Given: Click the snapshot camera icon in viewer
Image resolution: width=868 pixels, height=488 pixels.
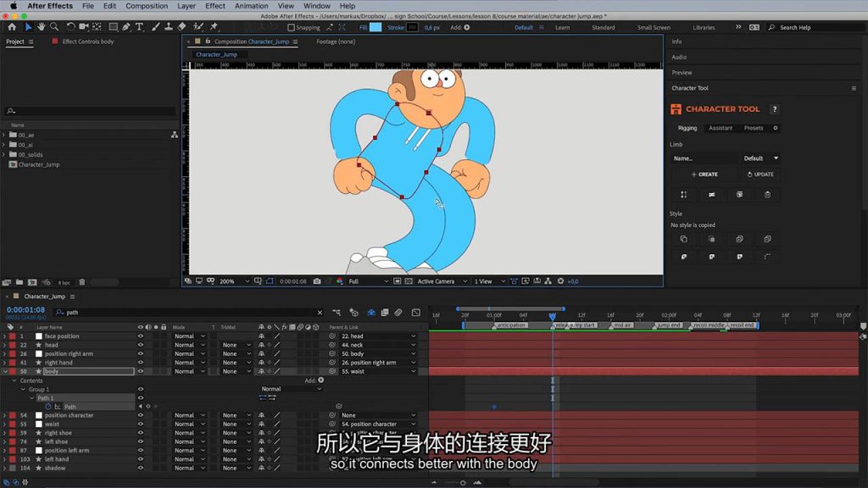Looking at the screenshot, I should (317, 281).
